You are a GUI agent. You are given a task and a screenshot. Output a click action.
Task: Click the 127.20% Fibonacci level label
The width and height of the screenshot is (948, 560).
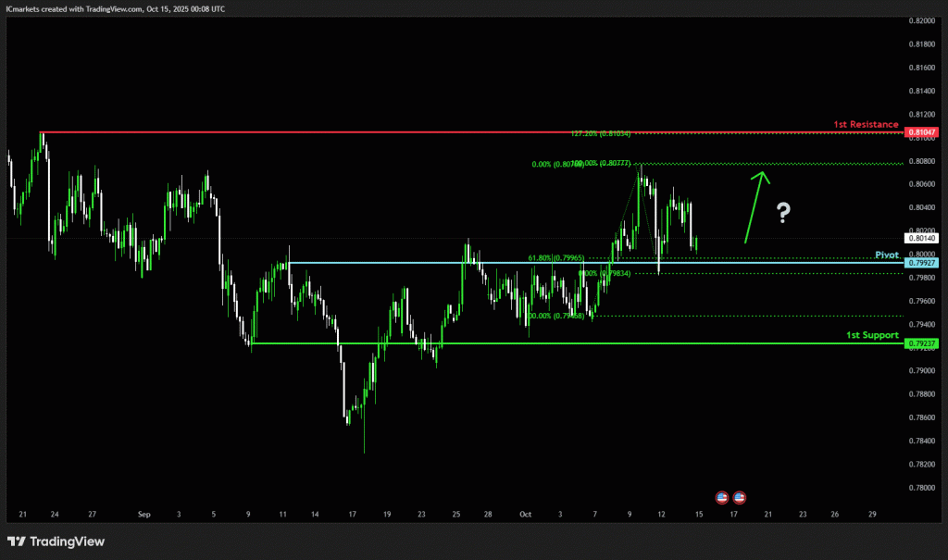pos(600,134)
